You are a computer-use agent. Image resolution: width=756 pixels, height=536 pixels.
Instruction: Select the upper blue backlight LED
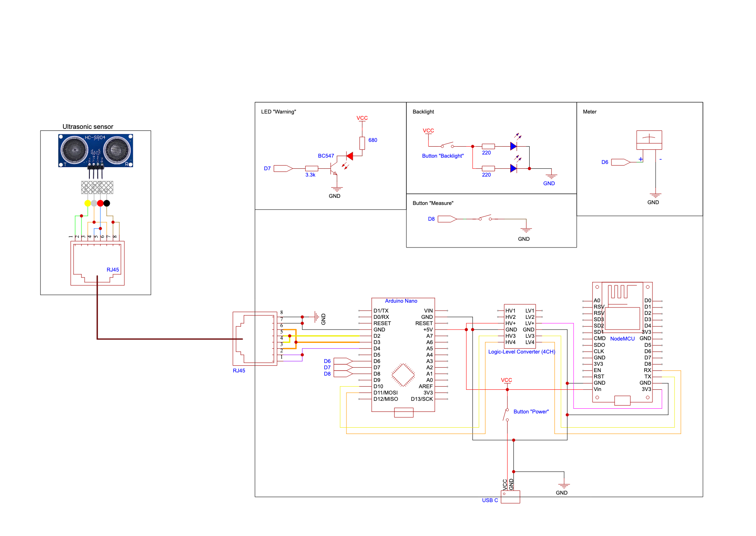[x=513, y=146]
